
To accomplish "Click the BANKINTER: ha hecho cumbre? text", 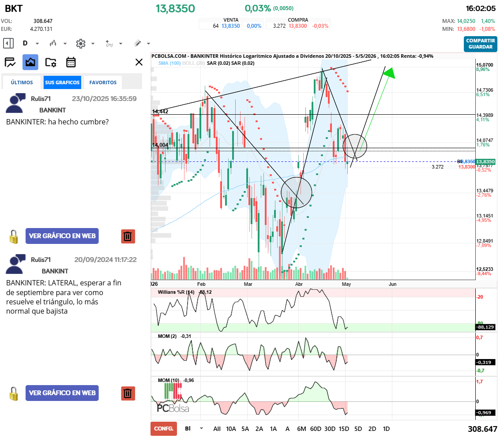I will click(x=57, y=122).
